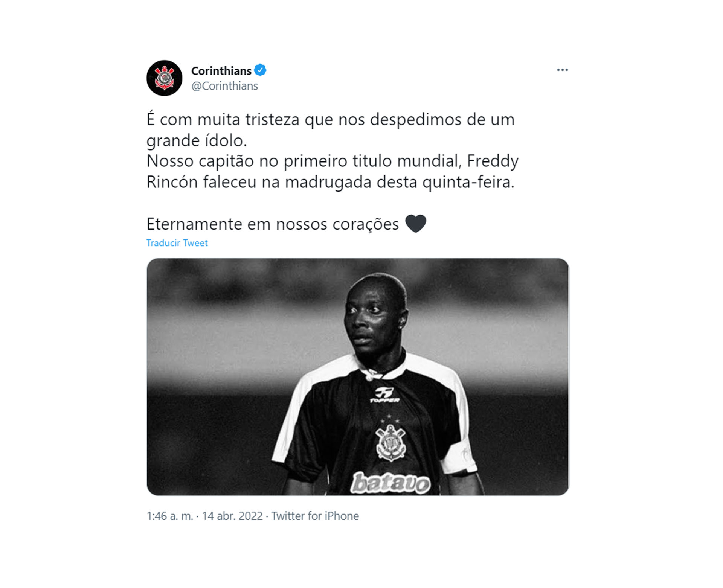Select the 'É com muita tristeza' text line
The height and width of the screenshot is (588, 723).
[331, 120]
